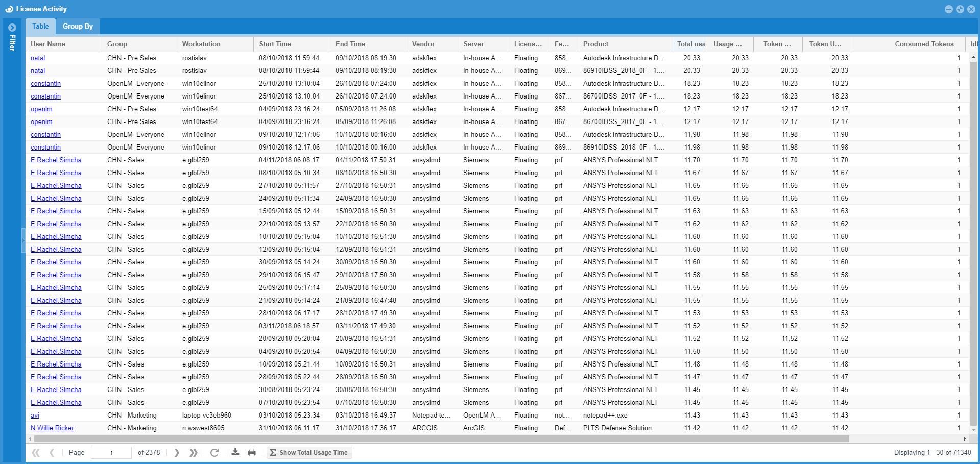This screenshot has width=980, height=464.
Task: Minimize the License Activity window
Action: 949,9
